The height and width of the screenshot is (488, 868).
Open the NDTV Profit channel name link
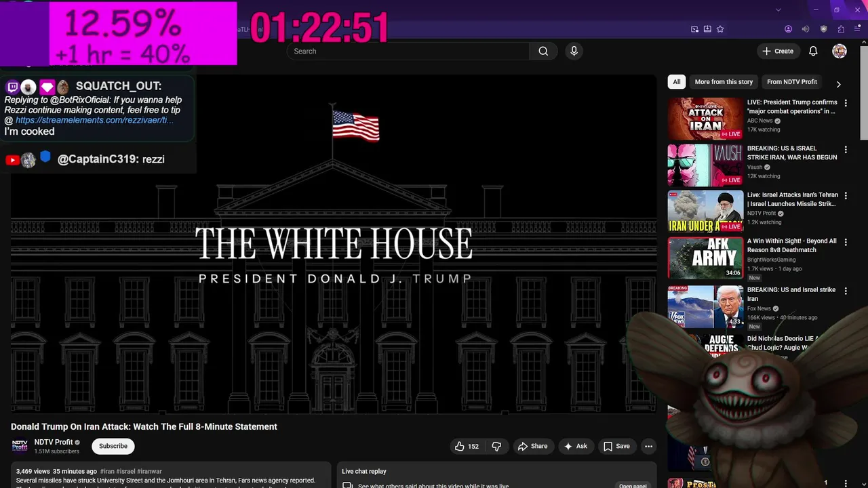coord(54,442)
